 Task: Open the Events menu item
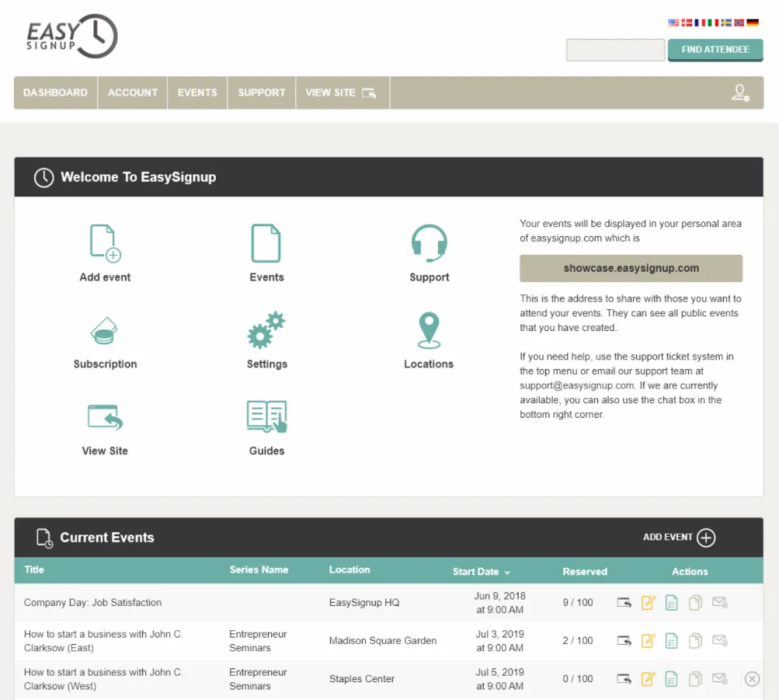tap(197, 93)
